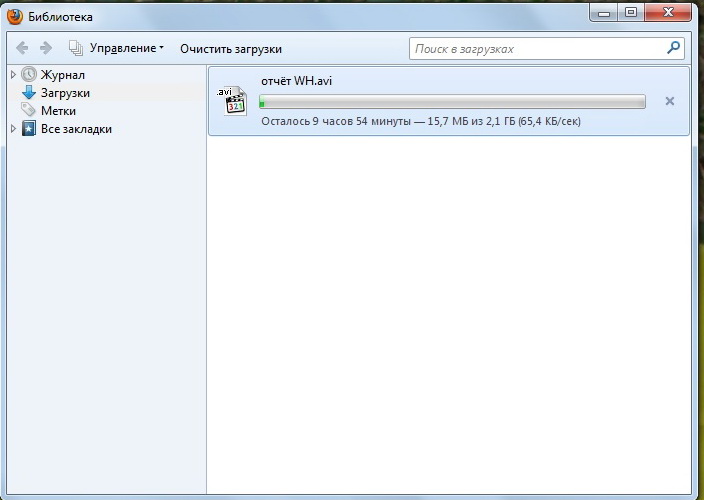Maximize the Библиотека window
Image resolution: width=704 pixels, height=500 pixels.
pos(631,13)
